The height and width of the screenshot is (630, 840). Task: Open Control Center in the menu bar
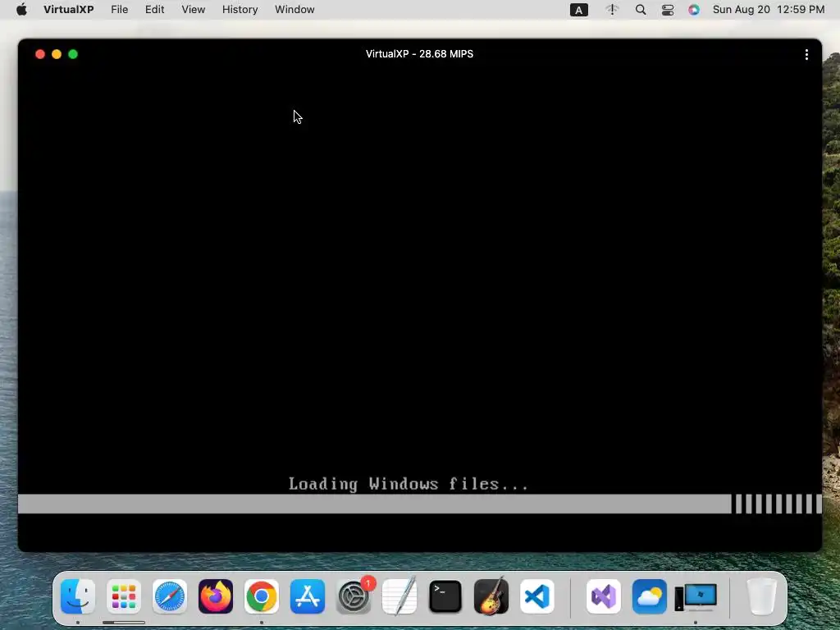pyautogui.click(x=668, y=10)
